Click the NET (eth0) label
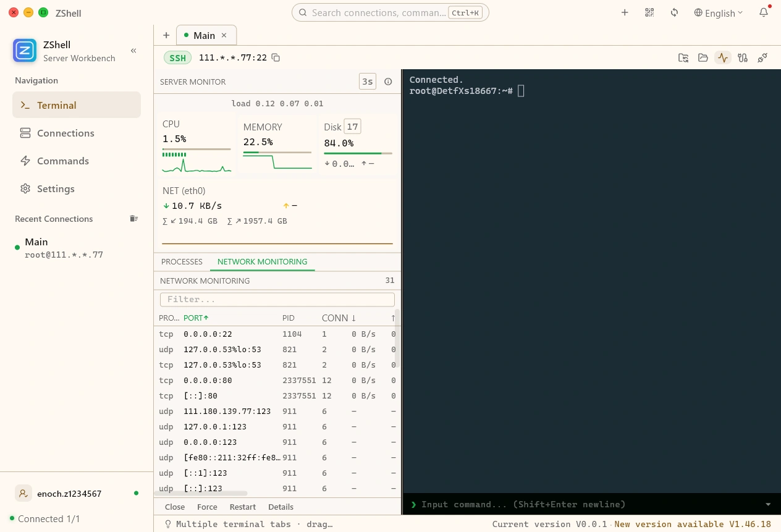The width and height of the screenshot is (781, 532). 184,191
